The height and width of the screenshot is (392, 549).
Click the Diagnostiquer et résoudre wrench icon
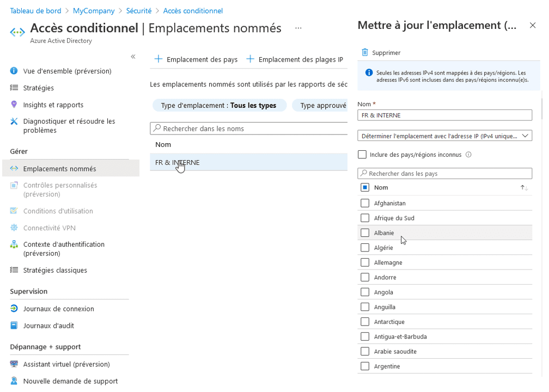pyautogui.click(x=14, y=121)
